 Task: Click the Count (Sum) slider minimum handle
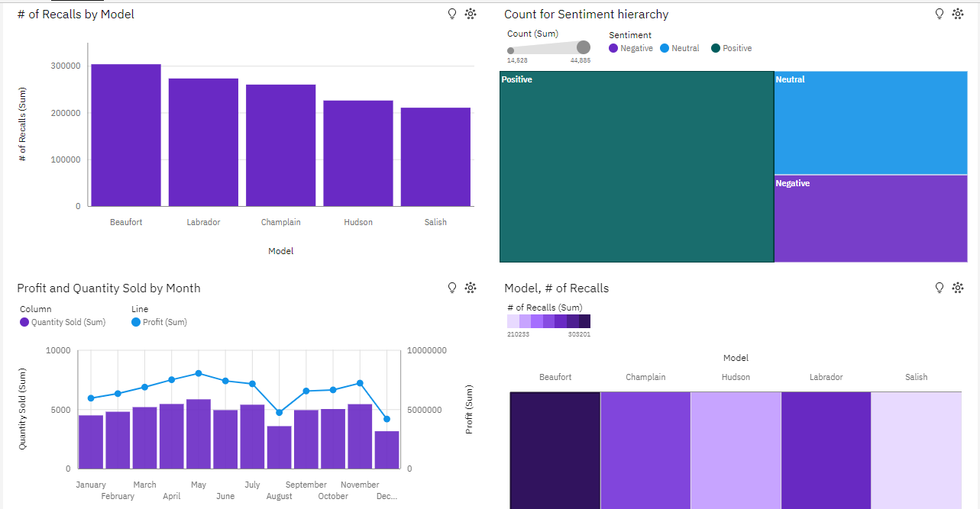point(510,50)
